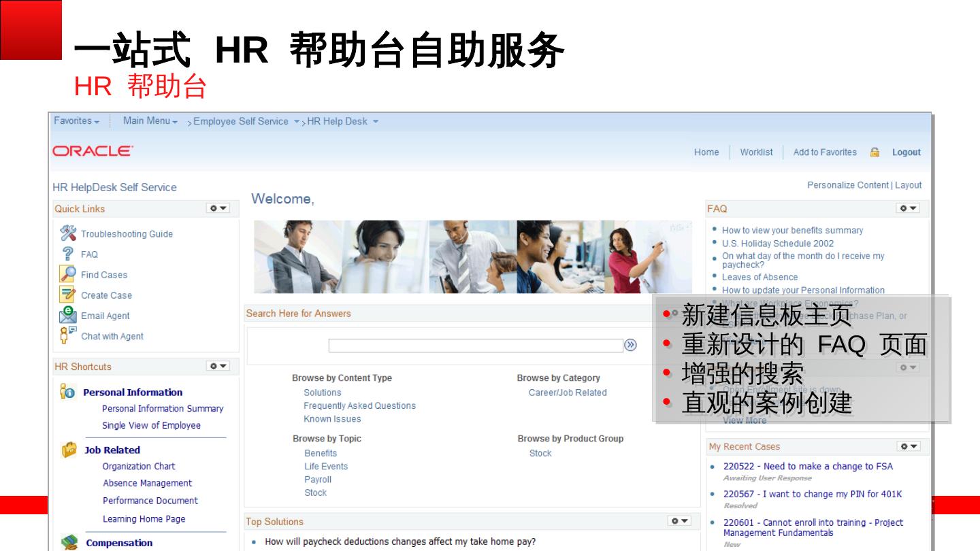Image resolution: width=980 pixels, height=551 pixels.
Task: Open the Worklist link
Action: 756,152
